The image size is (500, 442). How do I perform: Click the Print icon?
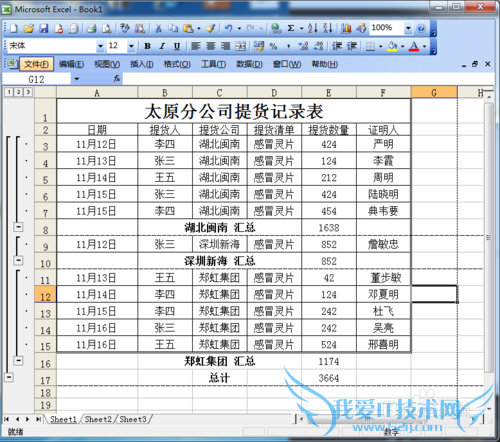point(92,28)
